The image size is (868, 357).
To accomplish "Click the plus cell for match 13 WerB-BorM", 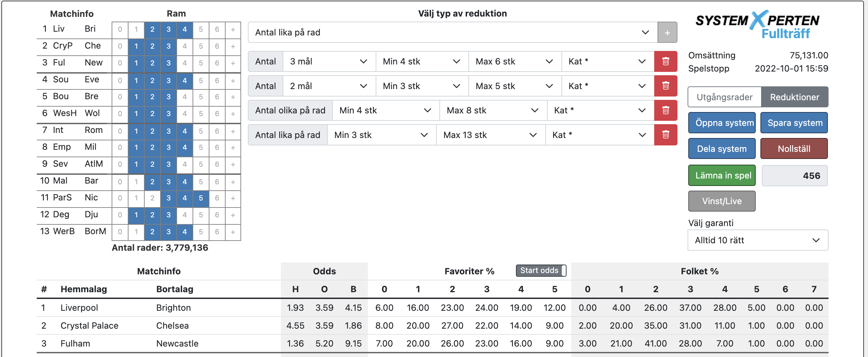I will [233, 232].
